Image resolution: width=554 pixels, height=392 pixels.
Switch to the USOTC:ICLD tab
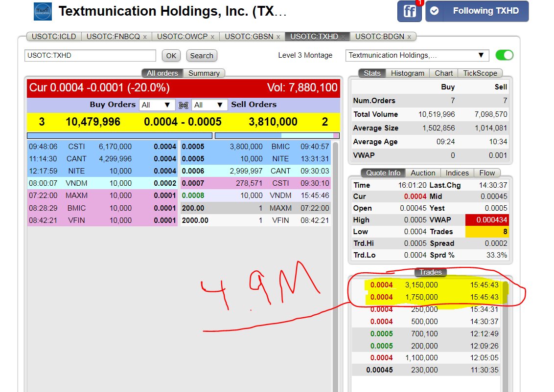point(54,37)
